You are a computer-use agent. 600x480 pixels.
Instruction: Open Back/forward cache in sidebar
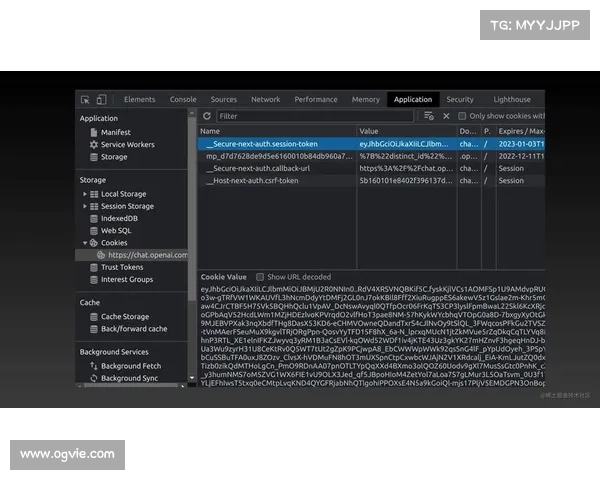134,329
